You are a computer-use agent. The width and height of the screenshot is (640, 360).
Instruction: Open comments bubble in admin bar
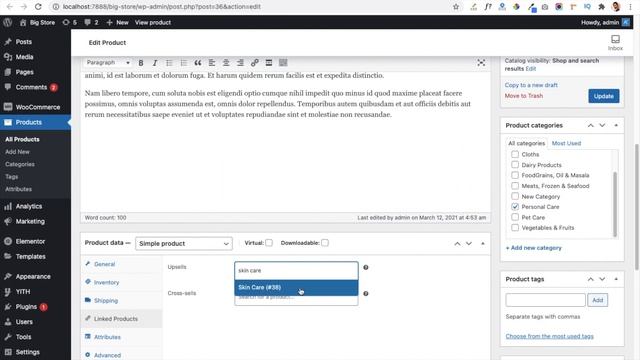[91, 22]
